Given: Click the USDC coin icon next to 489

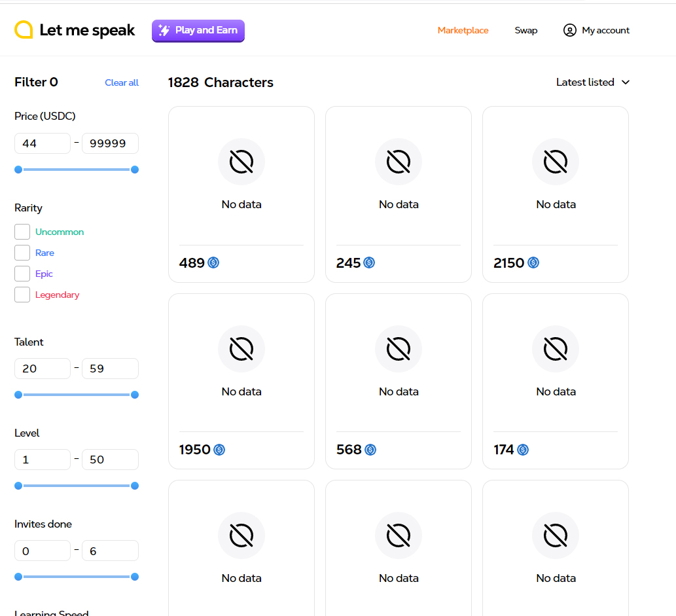Looking at the screenshot, I should point(213,263).
